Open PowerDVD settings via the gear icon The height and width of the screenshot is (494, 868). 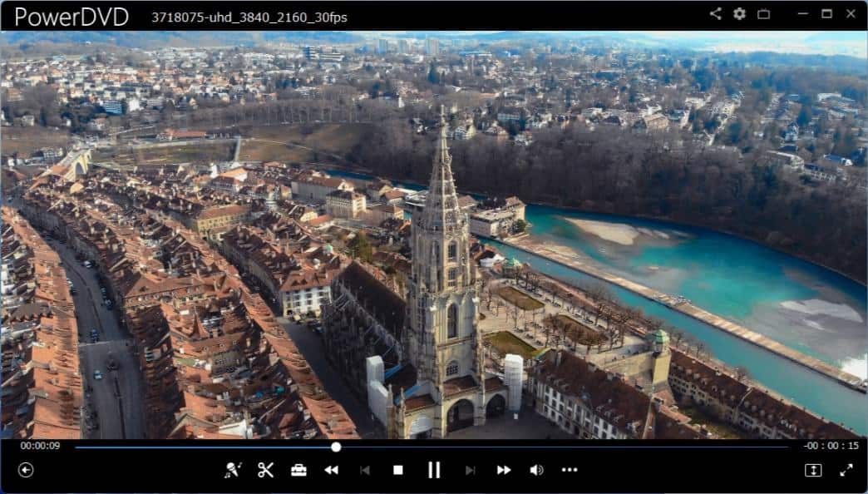tap(739, 13)
